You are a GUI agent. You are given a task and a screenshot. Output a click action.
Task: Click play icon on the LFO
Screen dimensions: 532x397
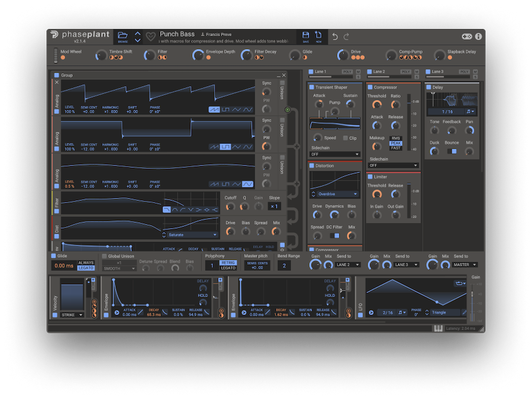(x=371, y=313)
